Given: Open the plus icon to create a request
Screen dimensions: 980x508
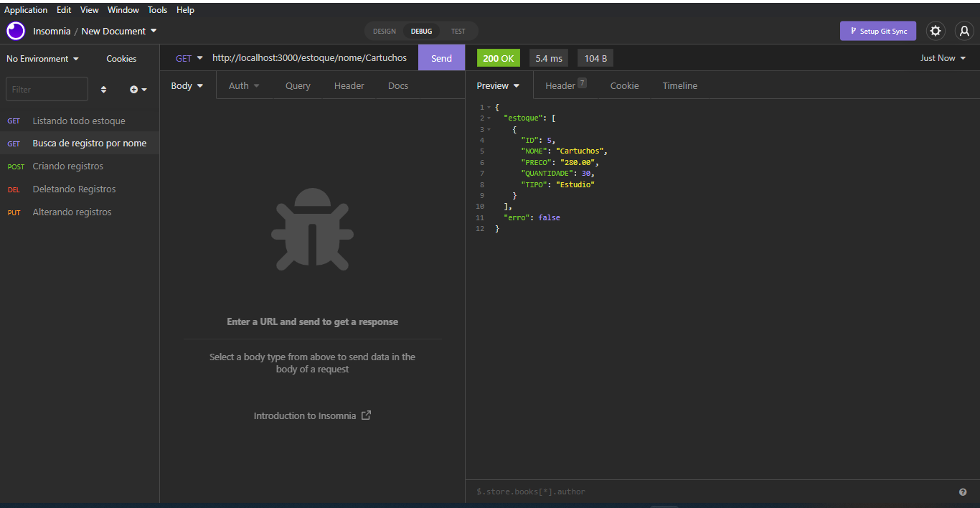Looking at the screenshot, I should pos(135,89).
